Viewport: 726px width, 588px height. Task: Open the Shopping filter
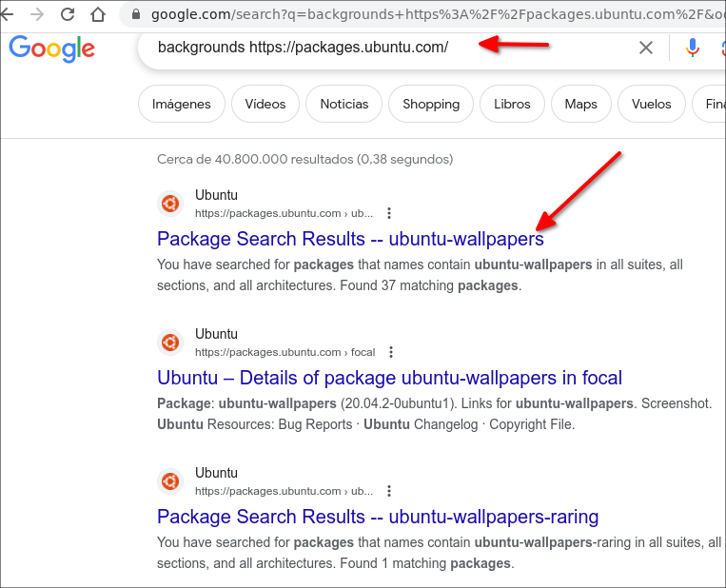(x=431, y=104)
